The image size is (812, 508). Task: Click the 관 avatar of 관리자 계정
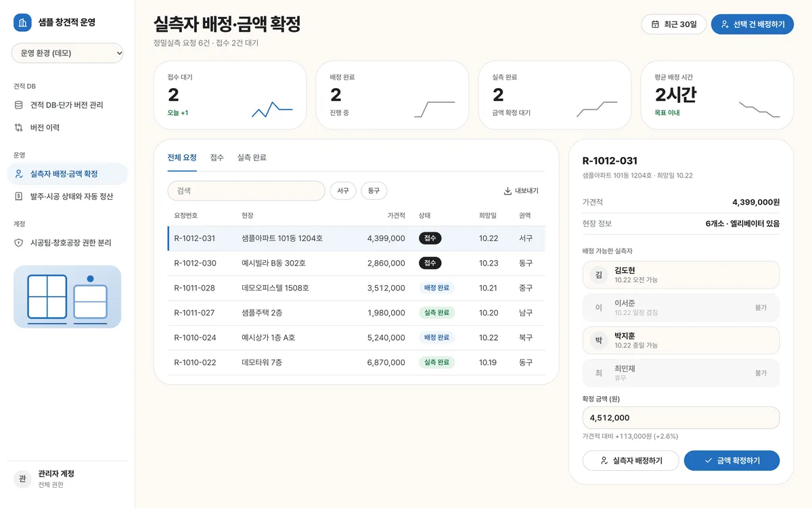pos(23,479)
